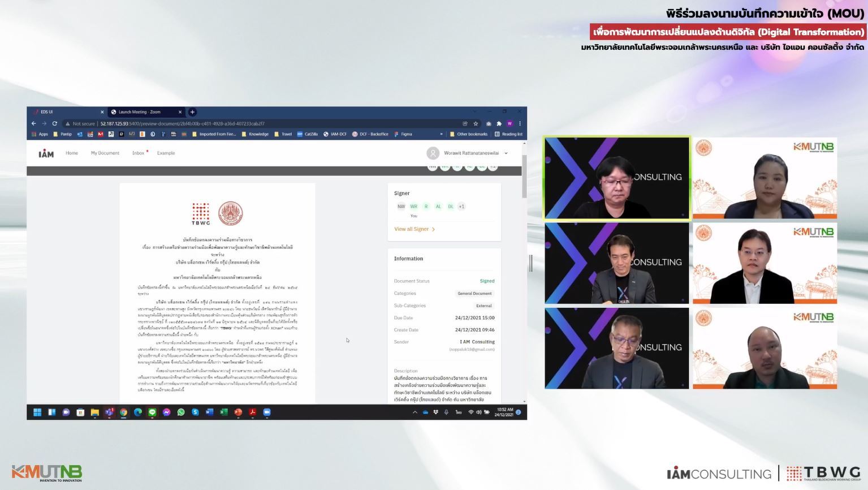Click the Not secure site info indicator
The width and height of the screenshot is (868, 490).
(x=80, y=123)
